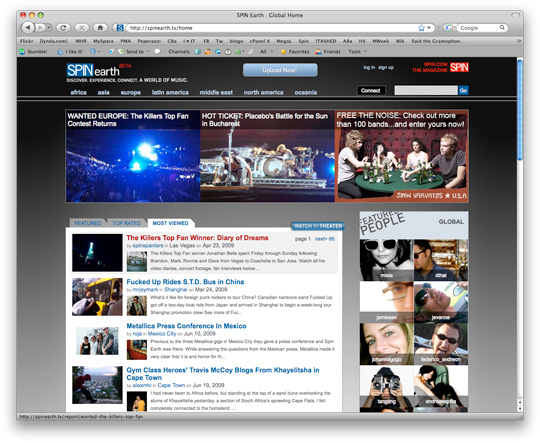Open HOT TICKET Placebo banner image

267,156
